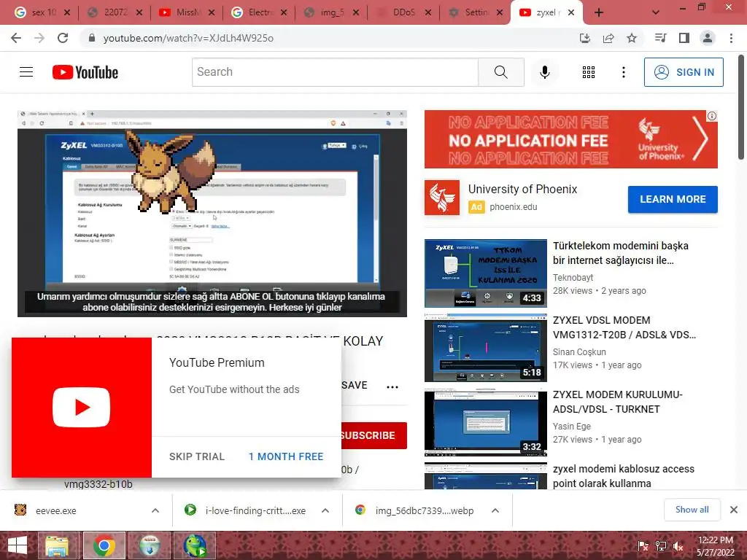Screen dimensions: 747x560
Task: Click SAVE under the video
Action: [355, 385]
